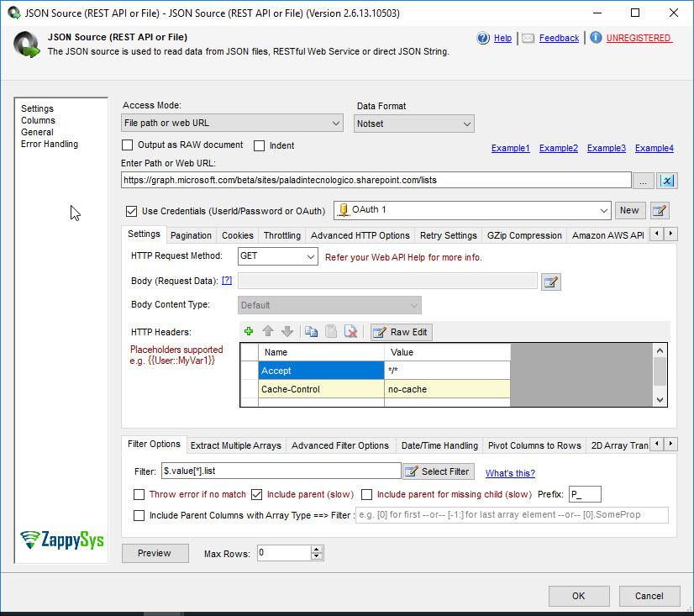Click the ZappySys logo
Viewport: 694px width, 616px height.
[x=62, y=540]
